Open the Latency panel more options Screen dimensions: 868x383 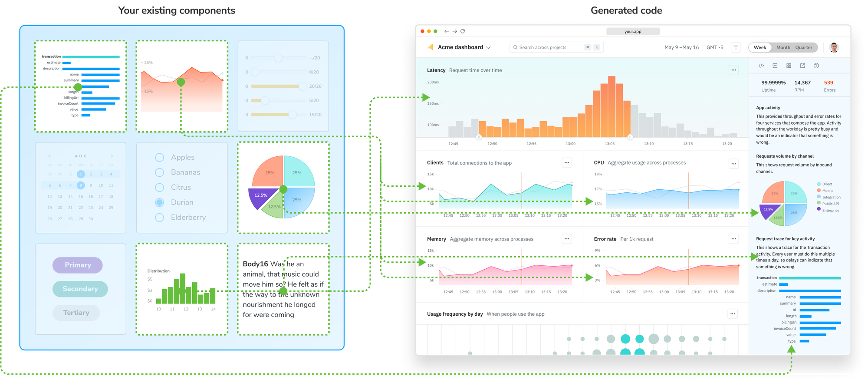click(733, 70)
